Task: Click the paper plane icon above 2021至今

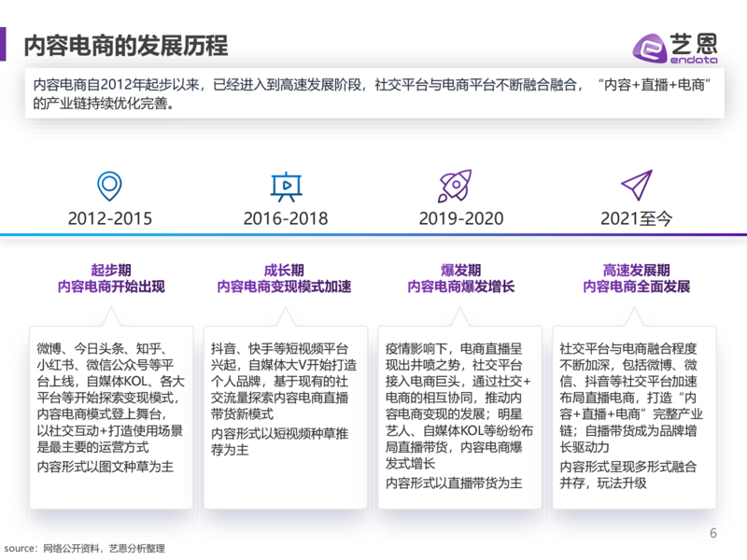Action: [636, 187]
